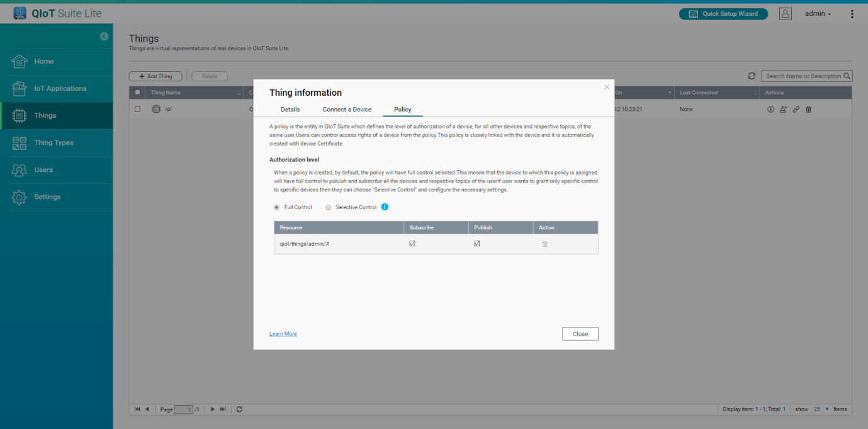Viewport: 868px width, 429px height.
Task: Select the Full Control radio button
Action: pyautogui.click(x=277, y=207)
